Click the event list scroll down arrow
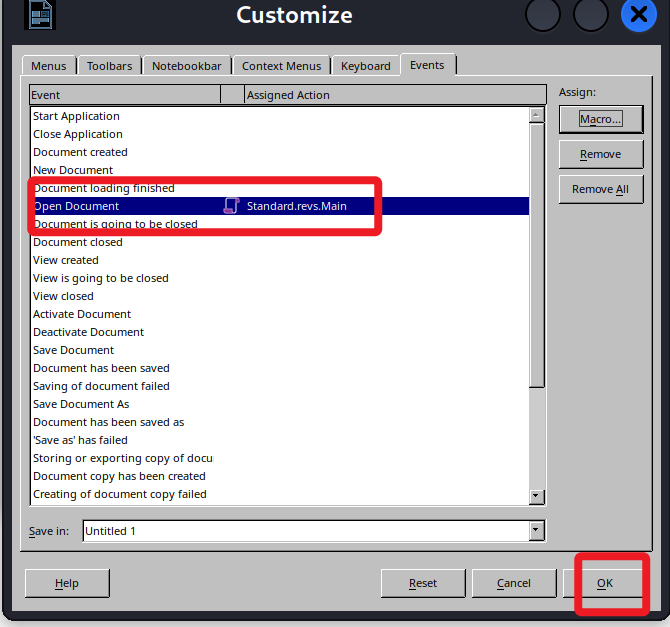The height and width of the screenshot is (627, 670). tap(537, 496)
